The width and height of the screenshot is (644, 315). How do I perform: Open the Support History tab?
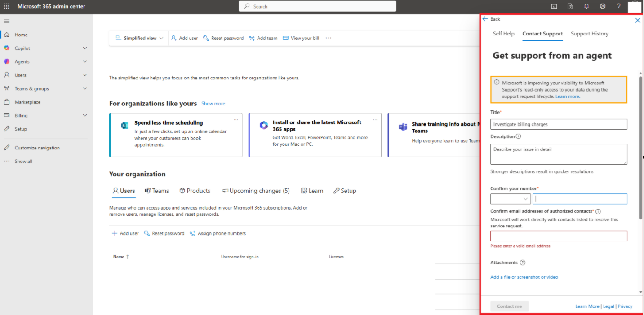coord(590,34)
